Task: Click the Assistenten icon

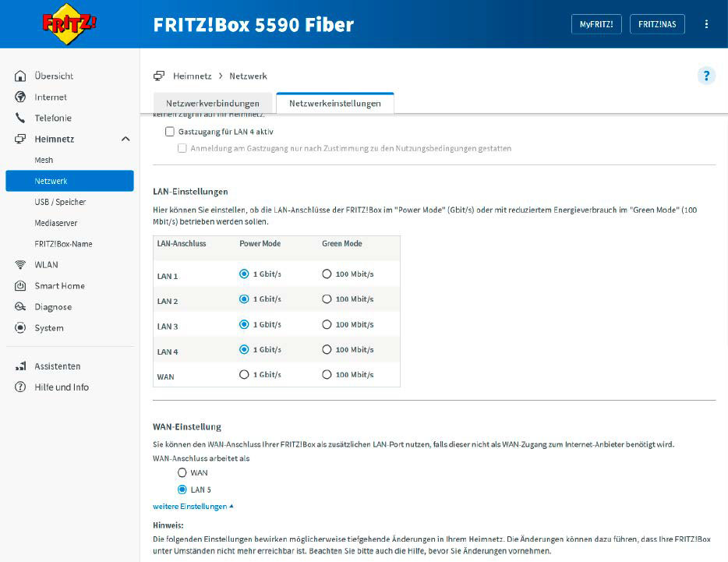Action: pyautogui.click(x=20, y=366)
